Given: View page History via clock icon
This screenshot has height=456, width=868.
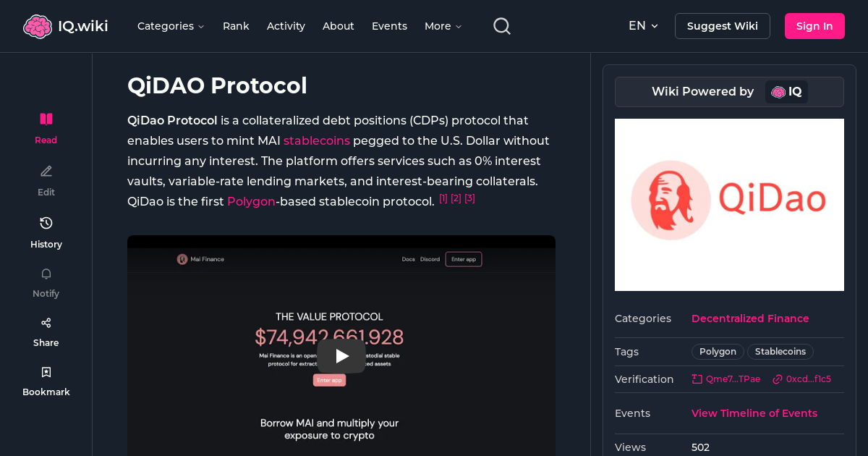Looking at the screenshot, I should (x=46, y=223).
